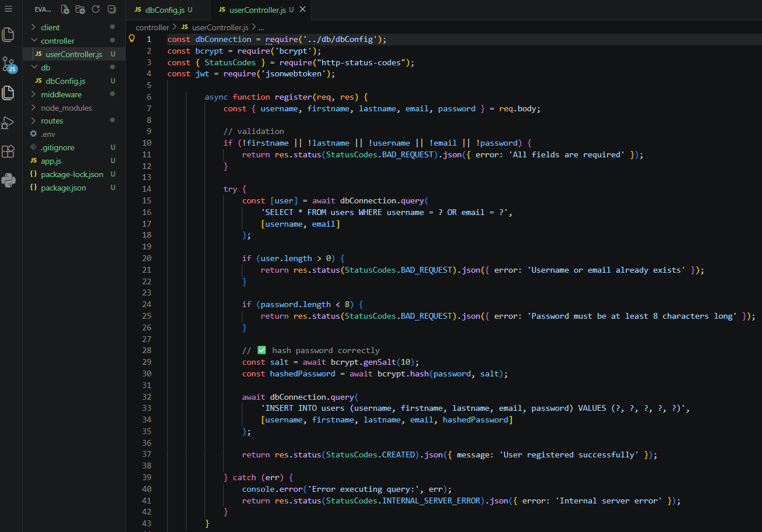Image resolution: width=762 pixels, height=532 pixels.
Task: Click the INSERT INTO users query string
Action: [475, 408]
